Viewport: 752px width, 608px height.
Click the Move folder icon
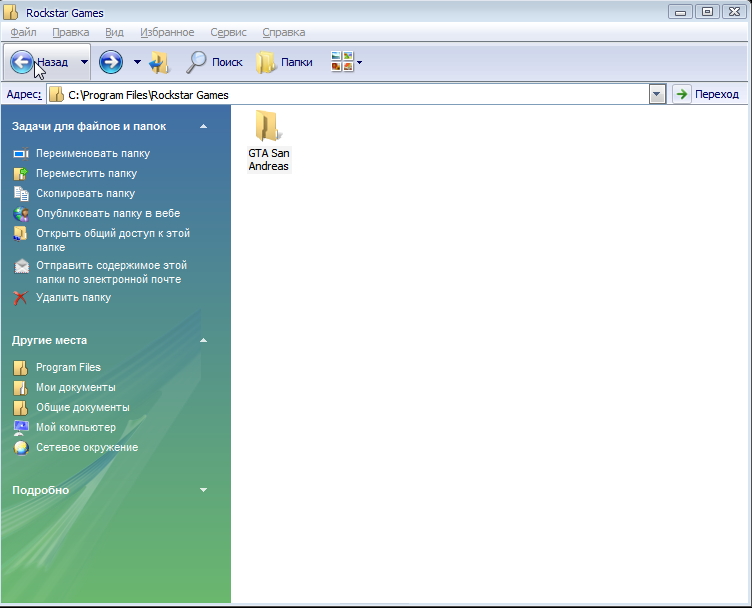[x=21, y=174]
